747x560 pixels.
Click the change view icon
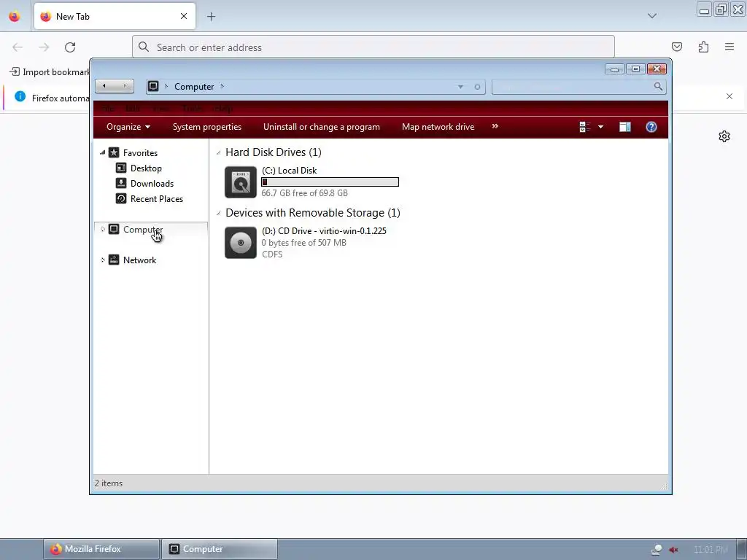coord(584,127)
